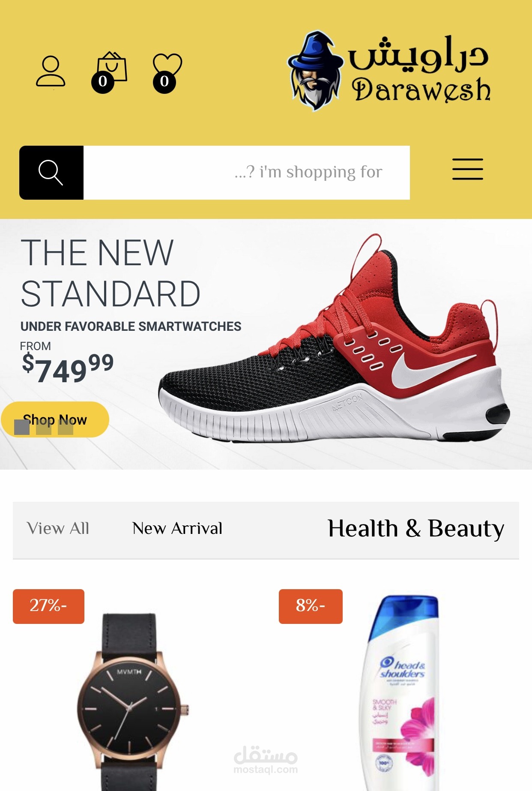532x791 pixels.
Task: Click the View All link
Action: pos(58,528)
